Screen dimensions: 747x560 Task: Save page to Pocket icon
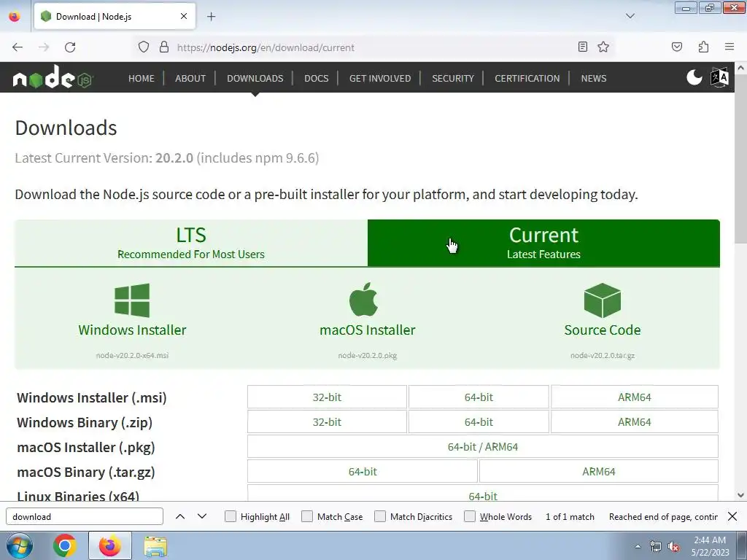677,47
